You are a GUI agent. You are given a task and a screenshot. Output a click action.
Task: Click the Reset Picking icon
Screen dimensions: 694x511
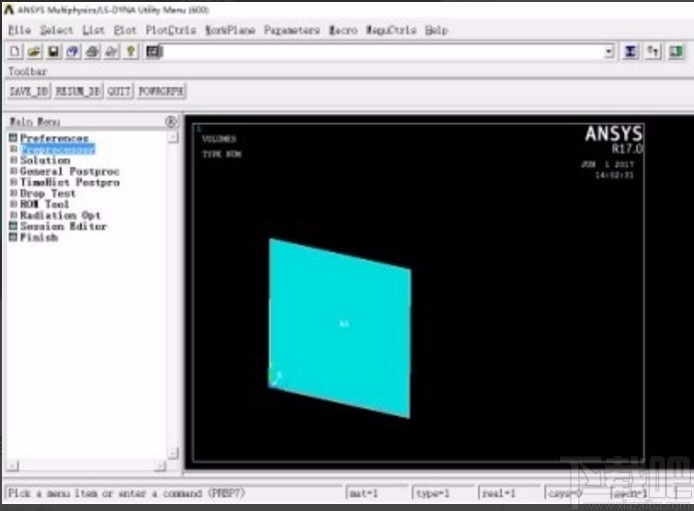[x=653, y=52]
